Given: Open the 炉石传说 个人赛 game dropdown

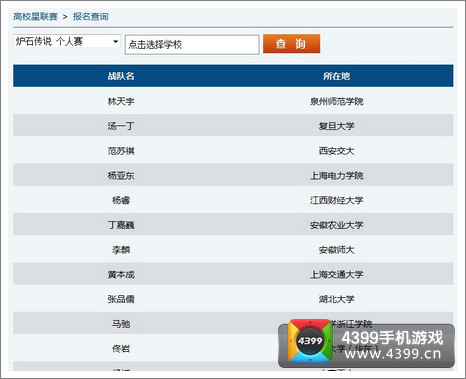Looking at the screenshot, I should pos(67,41).
